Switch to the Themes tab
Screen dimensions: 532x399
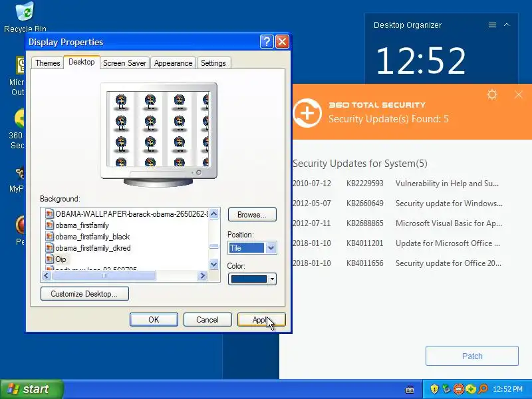[47, 63]
